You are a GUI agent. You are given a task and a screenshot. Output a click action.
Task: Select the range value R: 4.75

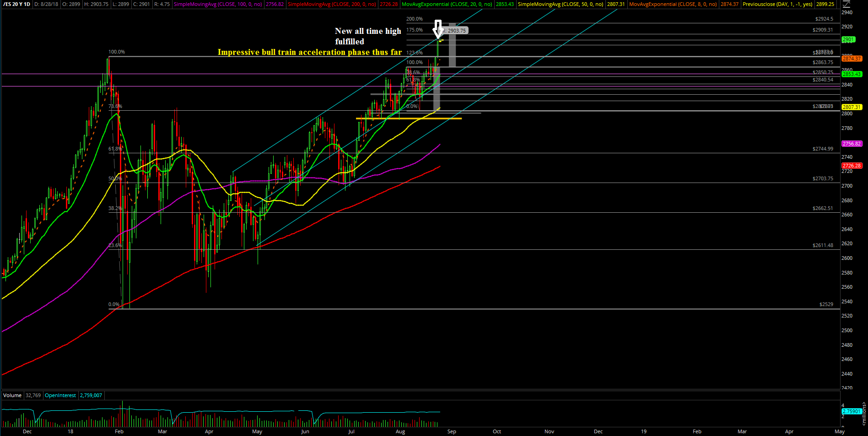pos(162,4)
